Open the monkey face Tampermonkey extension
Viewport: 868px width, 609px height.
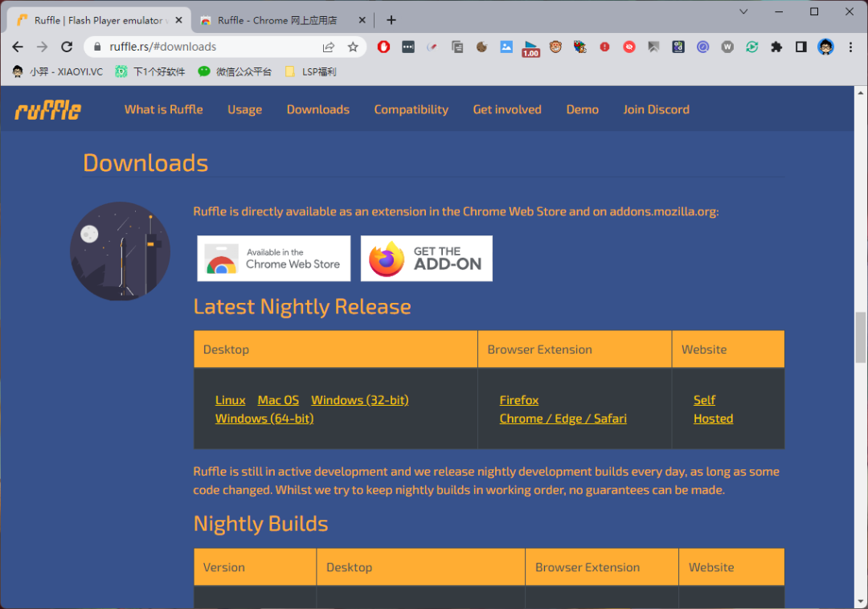pos(555,47)
